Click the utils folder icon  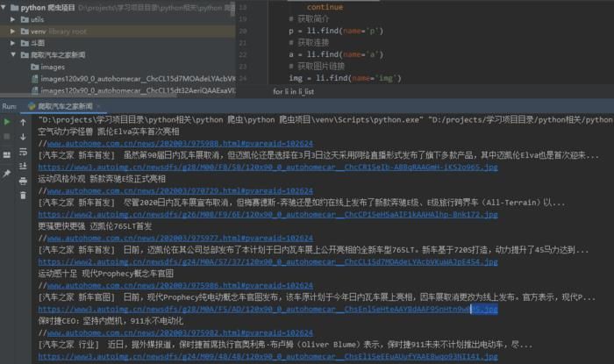(25, 19)
